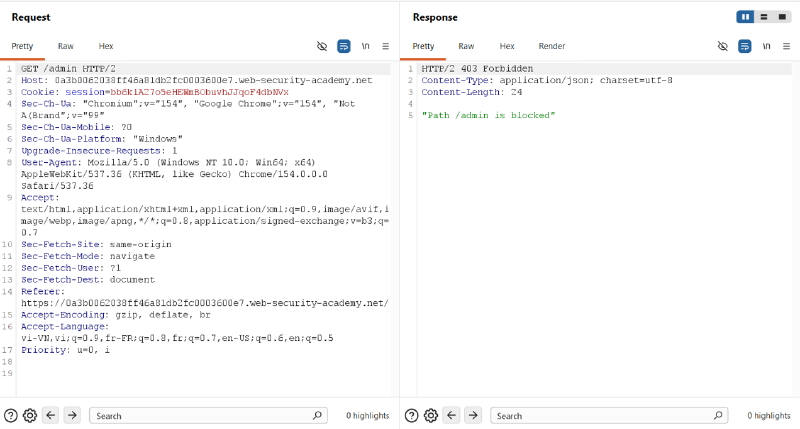Click the Referer header name
This screenshot has width=800, height=429.
(x=43, y=291)
